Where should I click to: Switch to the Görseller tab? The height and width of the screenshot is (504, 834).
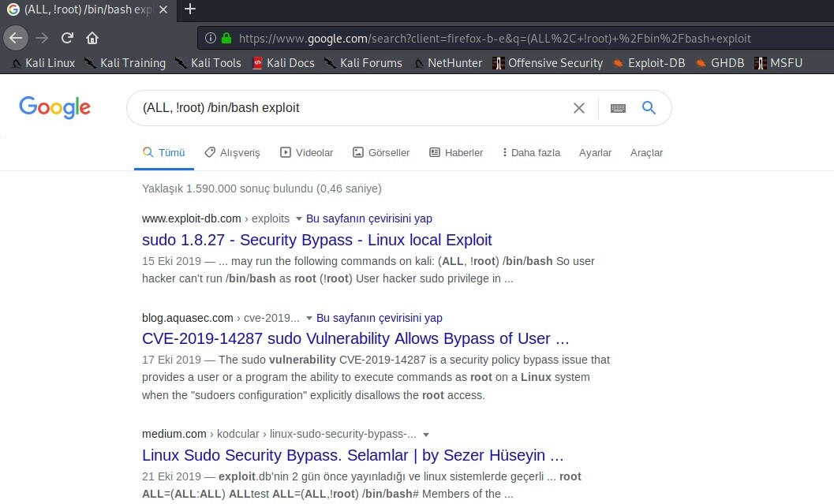[x=381, y=152]
